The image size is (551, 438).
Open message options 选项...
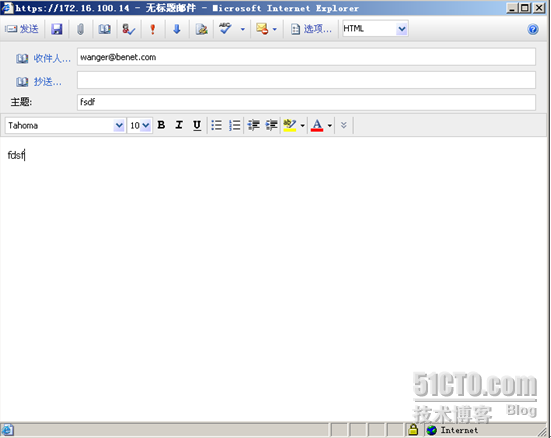pos(311,29)
